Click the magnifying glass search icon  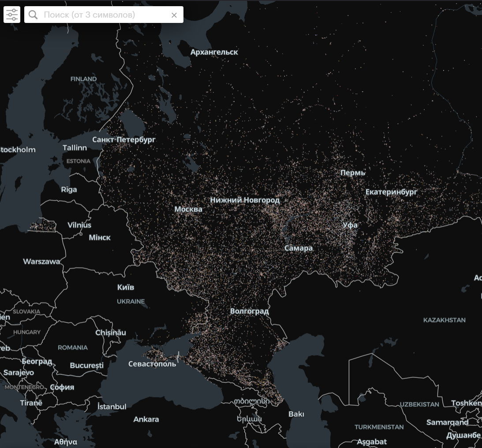[33, 15]
